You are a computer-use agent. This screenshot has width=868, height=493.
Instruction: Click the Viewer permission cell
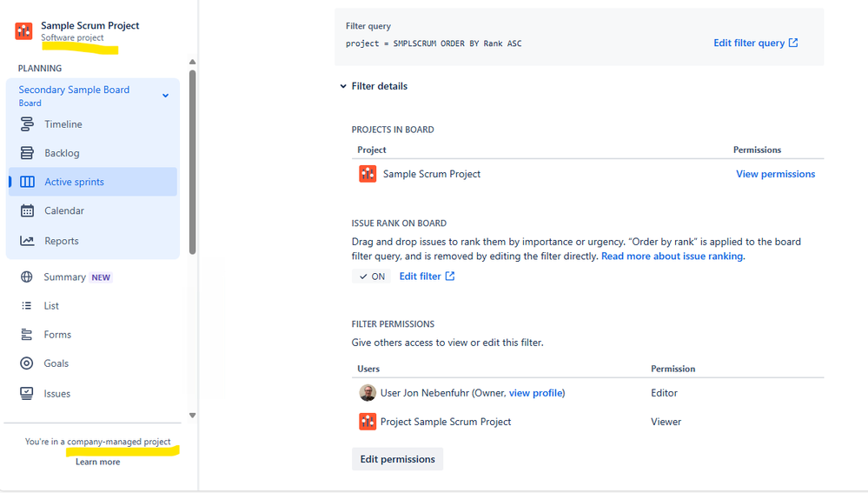[x=666, y=422]
